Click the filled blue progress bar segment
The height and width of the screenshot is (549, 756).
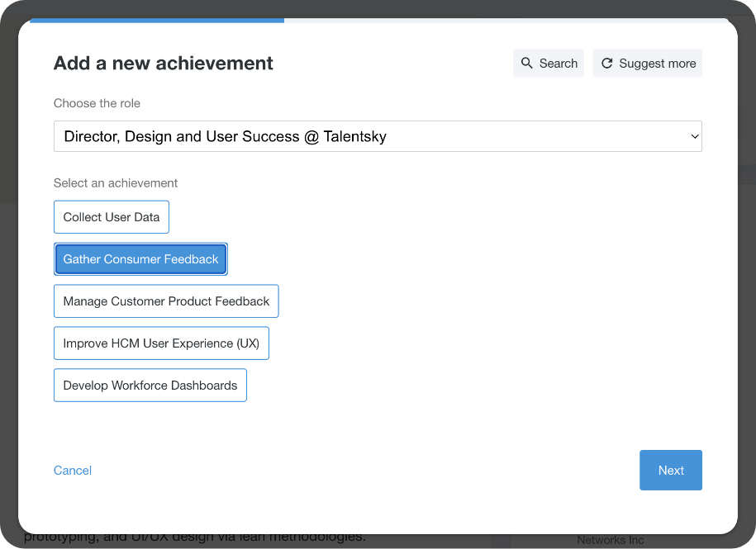click(157, 20)
